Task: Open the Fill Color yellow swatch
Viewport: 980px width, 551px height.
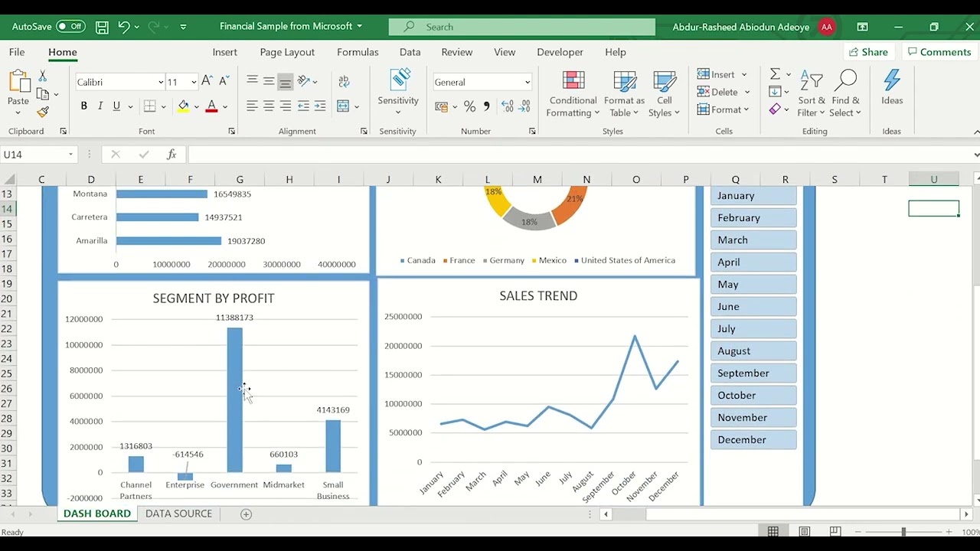Action: click(x=183, y=106)
